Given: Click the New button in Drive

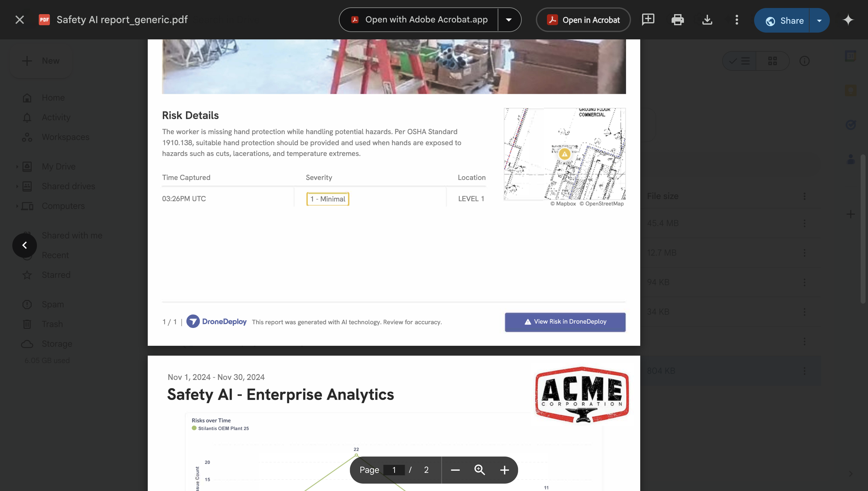Looking at the screenshot, I should pyautogui.click(x=41, y=61).
